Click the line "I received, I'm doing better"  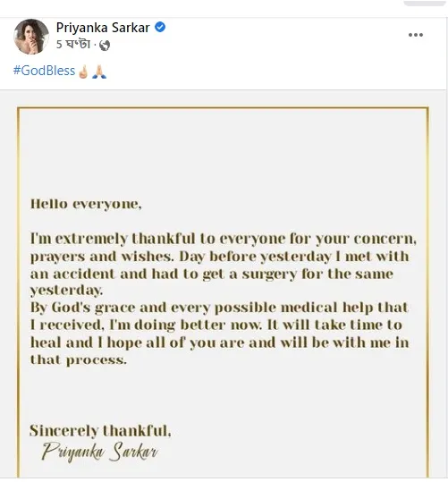coord(216,326)
